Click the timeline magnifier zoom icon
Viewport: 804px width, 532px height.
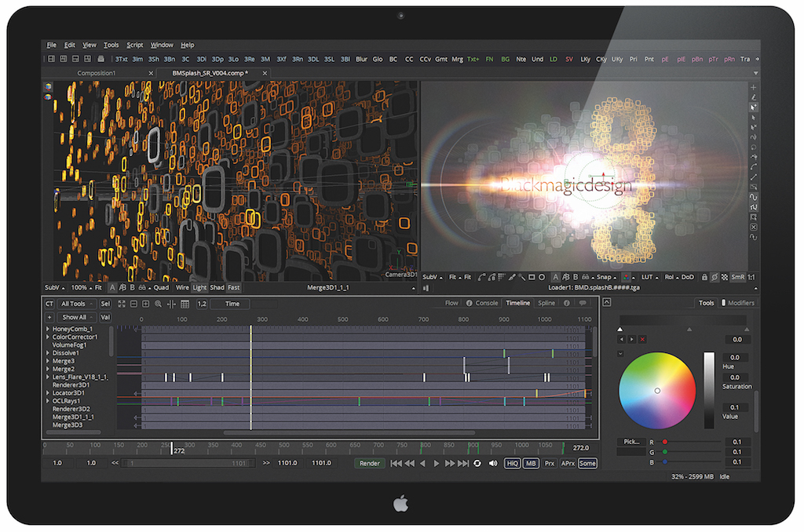coord(158,304)
